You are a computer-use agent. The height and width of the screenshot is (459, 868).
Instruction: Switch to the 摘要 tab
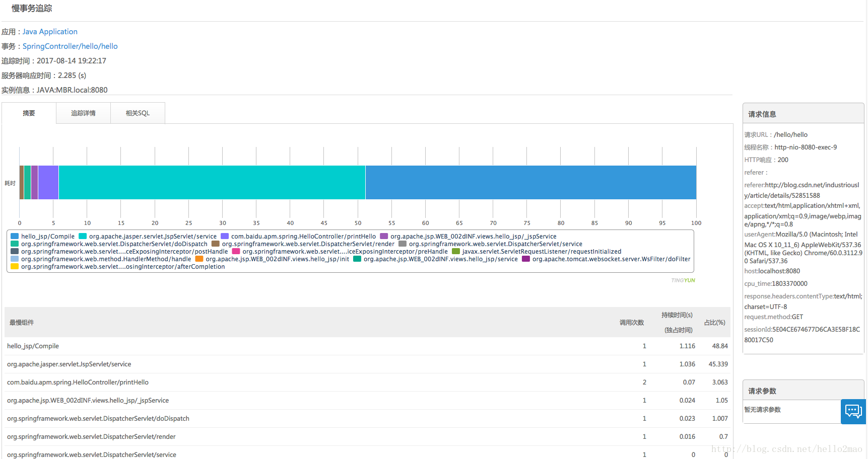(29, 113)
